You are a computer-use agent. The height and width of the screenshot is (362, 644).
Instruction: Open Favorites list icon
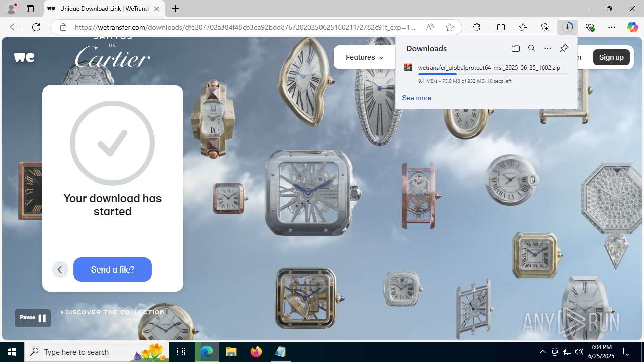523,27
